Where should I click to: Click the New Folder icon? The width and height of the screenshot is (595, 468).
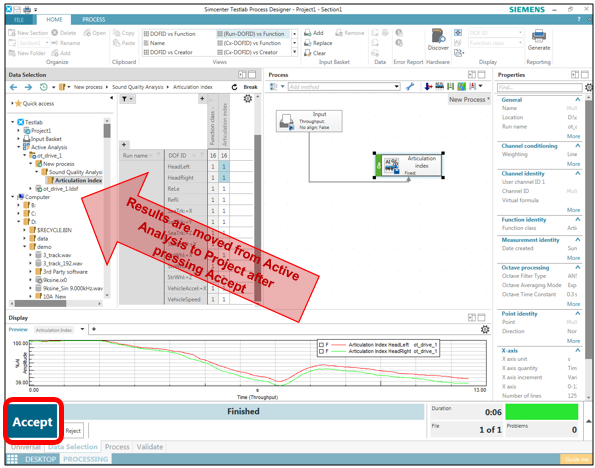[x=12, y=53]
